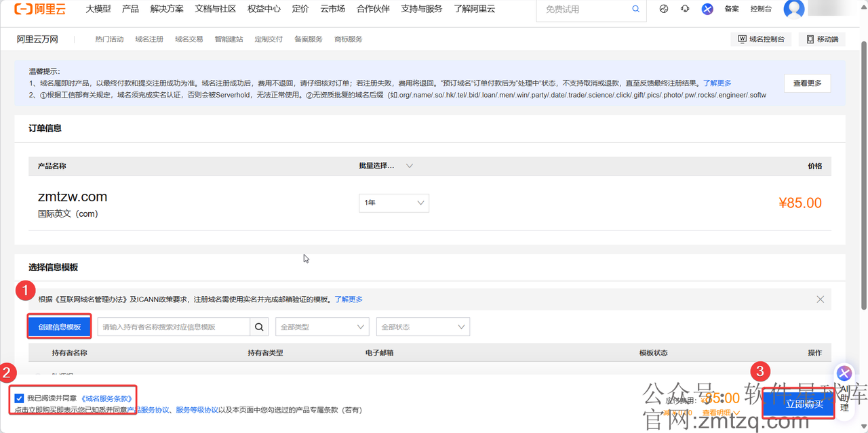Click the template search magnifier button
This screenshot has height=433, width=868.
point(259,327)
